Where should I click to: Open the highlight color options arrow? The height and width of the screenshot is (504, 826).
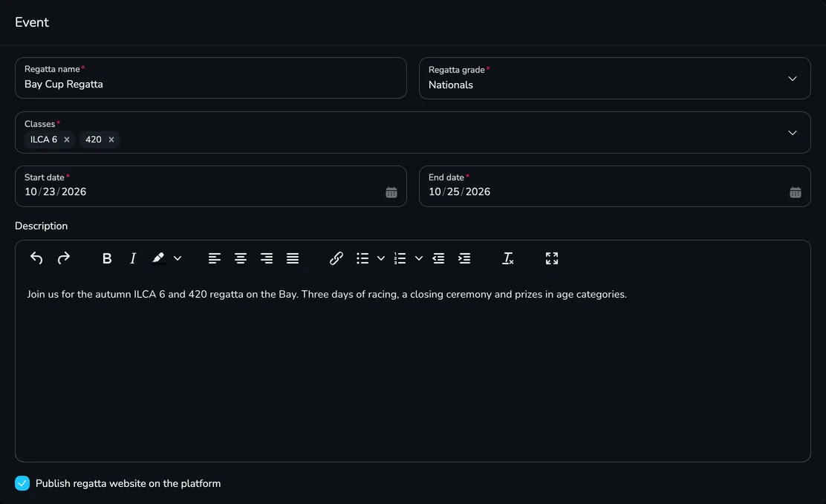point(178,258)
